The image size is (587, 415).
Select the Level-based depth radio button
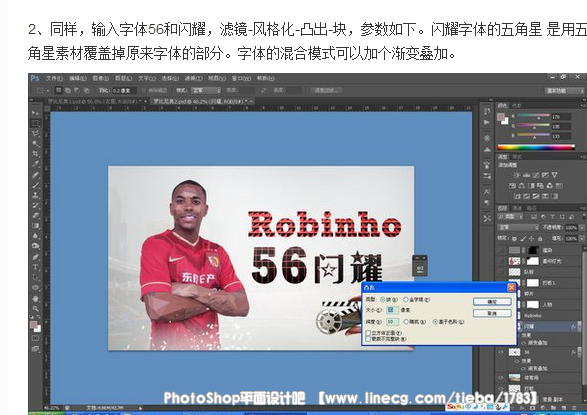[435, 321]
